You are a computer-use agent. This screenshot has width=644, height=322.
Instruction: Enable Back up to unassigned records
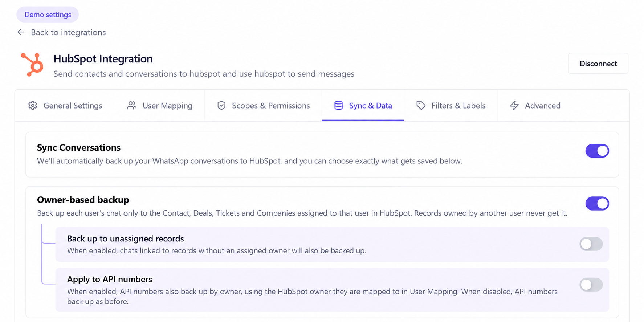[591, 244]
